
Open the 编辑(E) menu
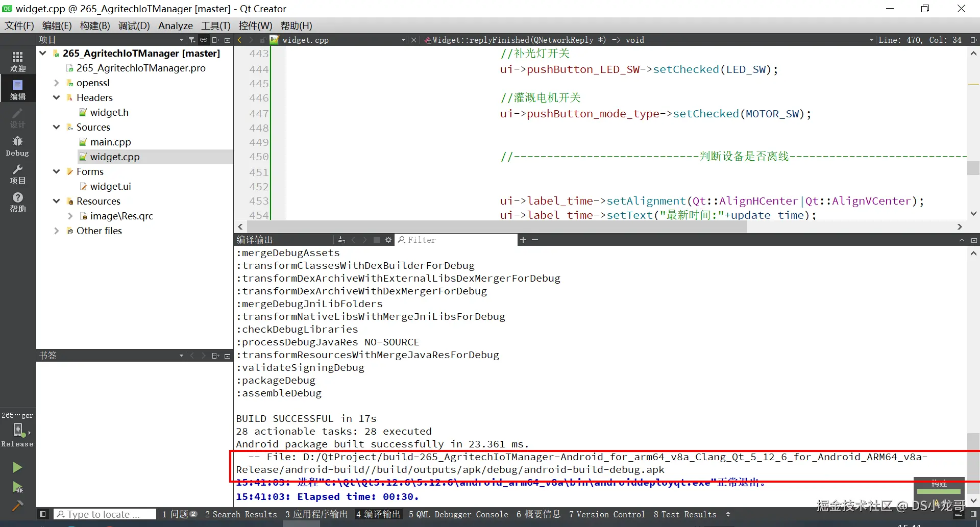[57, 26]
